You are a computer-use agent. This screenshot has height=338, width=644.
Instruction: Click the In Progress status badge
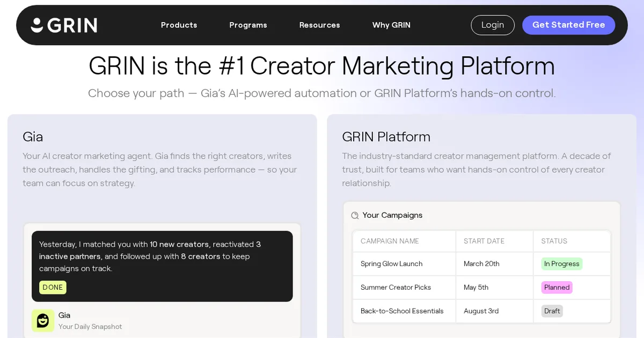(x=561, y=264)
